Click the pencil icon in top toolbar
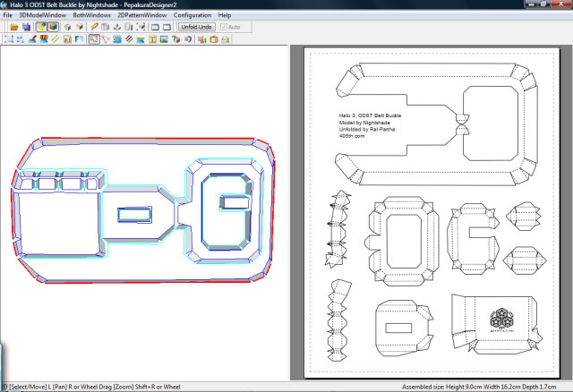 click(94, 27)
